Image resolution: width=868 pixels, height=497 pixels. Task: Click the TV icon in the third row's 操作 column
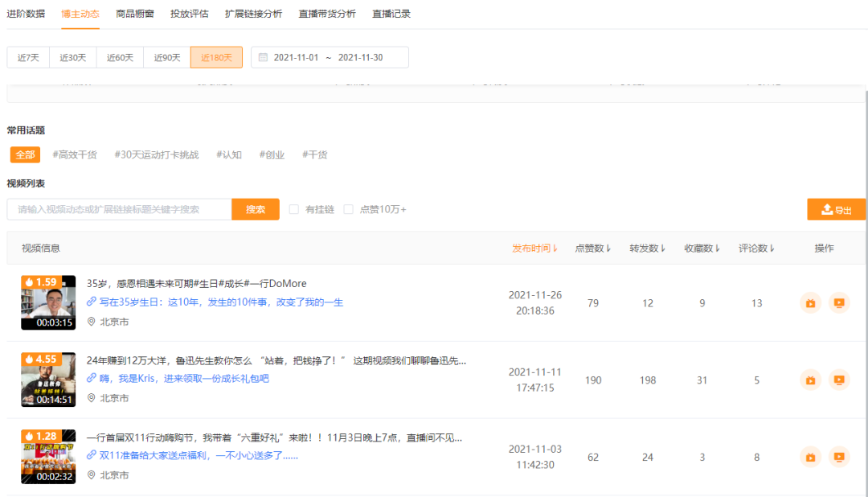[x=810, y=457]
